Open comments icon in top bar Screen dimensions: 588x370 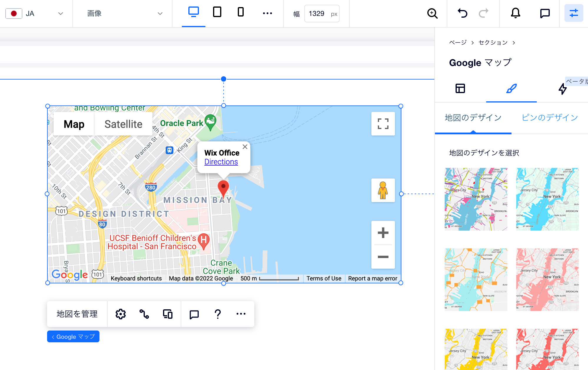tap(545, 13)
